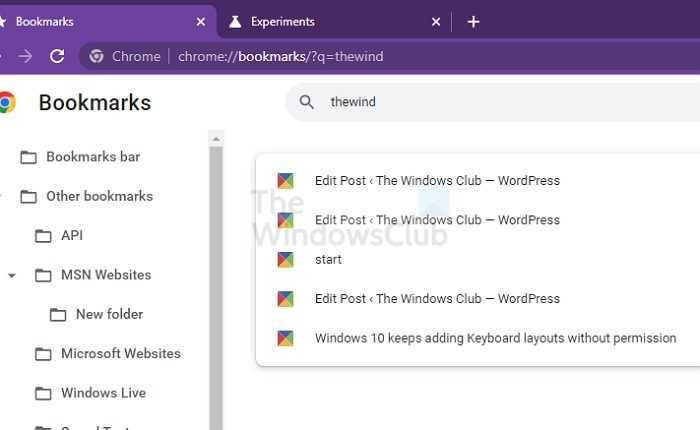Click the MSN Websites folder icon

[43, 275]
